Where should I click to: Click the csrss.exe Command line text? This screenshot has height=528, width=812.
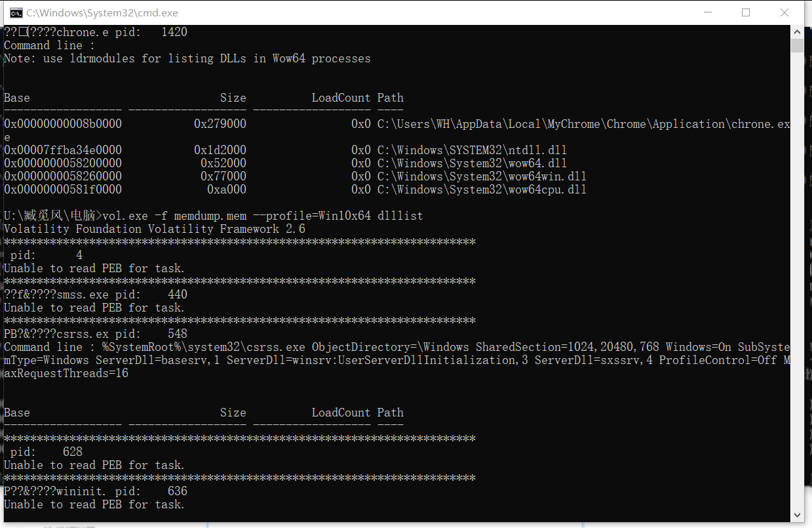pos(396,360)
